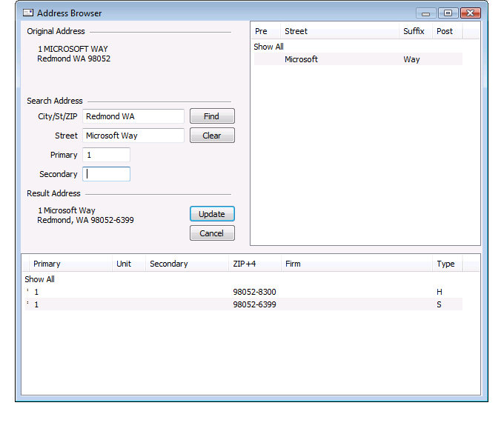The image size is (504, 434).
Task: Sort by Primary column in results grid
Action: tap(70, 264)
